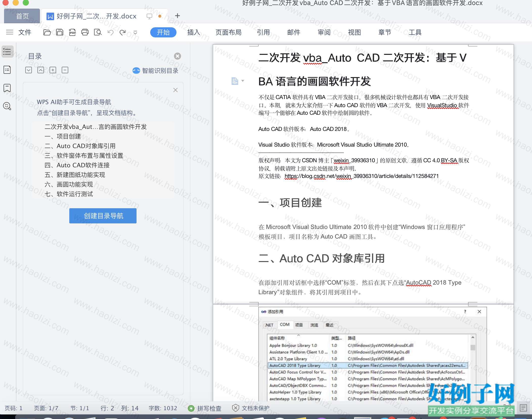Click the 页码: 1 status bar entry
532x419 pixels.
(14, 408)
